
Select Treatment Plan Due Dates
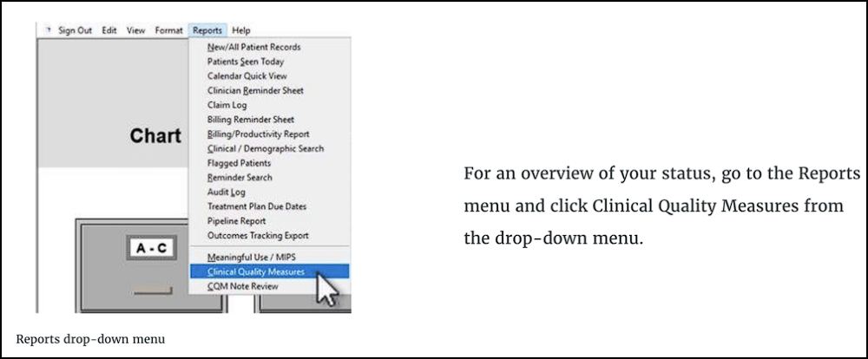coord(257,206)
